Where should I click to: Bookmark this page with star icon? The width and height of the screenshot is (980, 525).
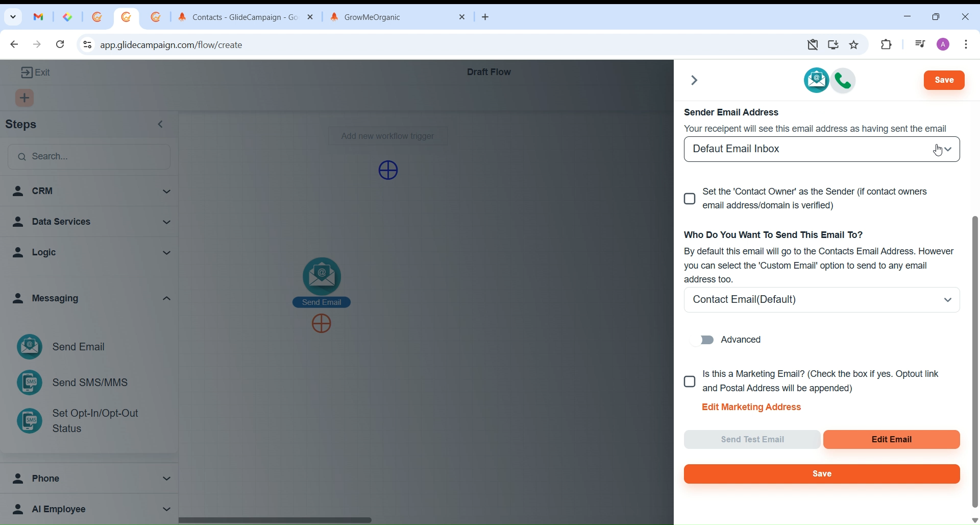click(x=855, y=45)
